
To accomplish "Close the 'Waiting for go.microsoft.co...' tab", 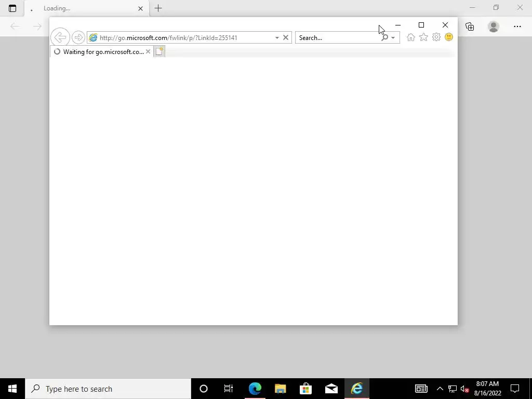I will 148,51.
